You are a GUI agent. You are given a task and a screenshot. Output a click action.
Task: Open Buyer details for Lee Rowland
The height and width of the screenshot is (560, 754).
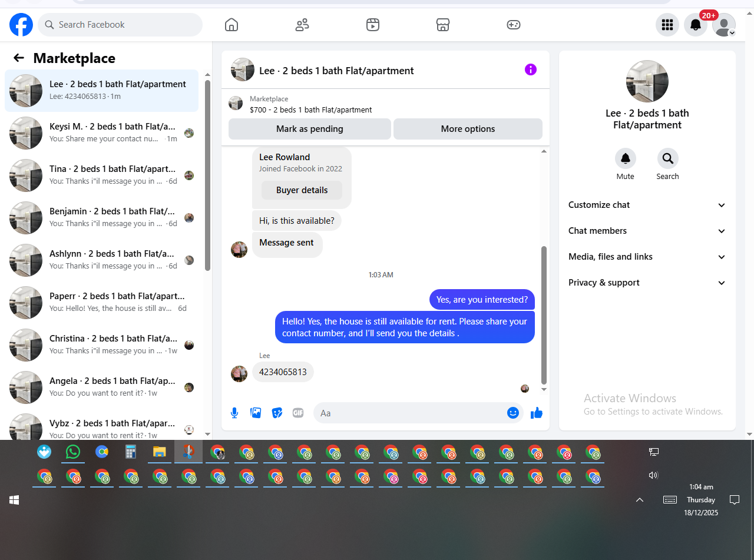(302, 190)
